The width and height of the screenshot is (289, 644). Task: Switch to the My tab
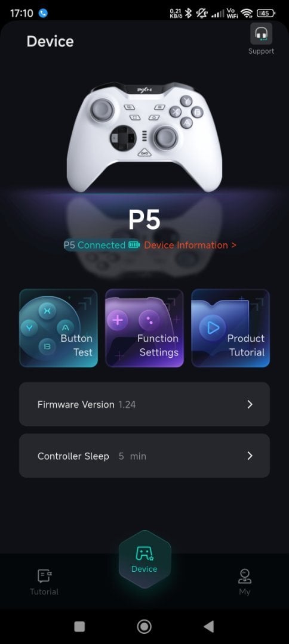pos(245,581)
